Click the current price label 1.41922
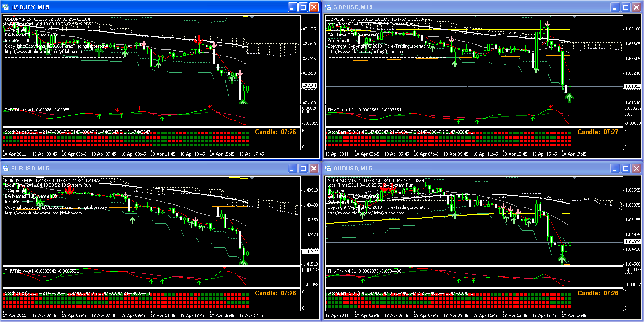644x322 pixels. pyautogui.click(x=309, y=251)
